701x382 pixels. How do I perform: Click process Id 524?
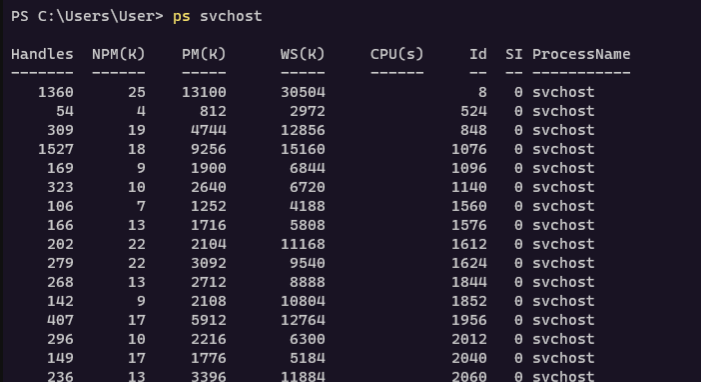(473, 111)
